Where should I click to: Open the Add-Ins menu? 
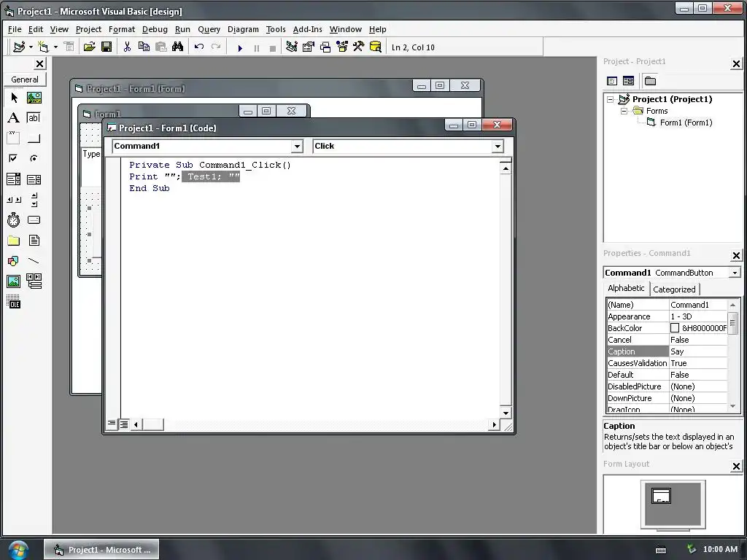(x=307, y=29)
